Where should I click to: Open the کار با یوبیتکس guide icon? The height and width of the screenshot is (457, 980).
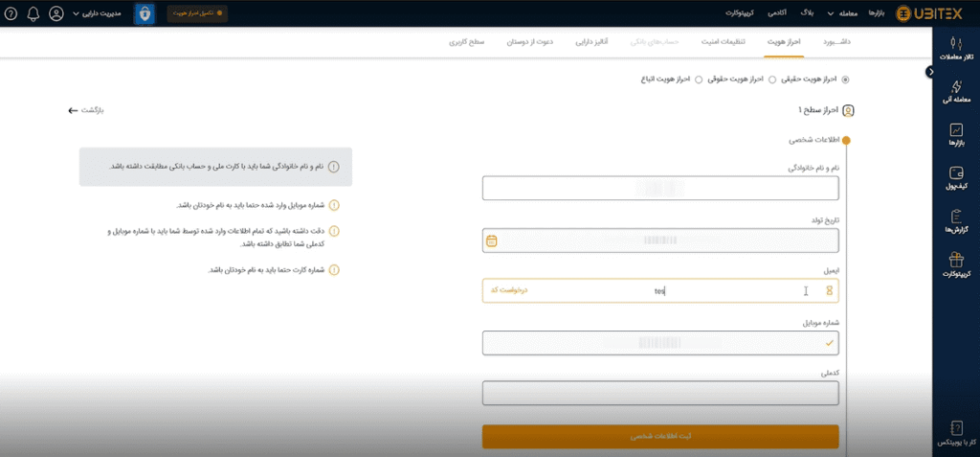click(x=956, y=427)
